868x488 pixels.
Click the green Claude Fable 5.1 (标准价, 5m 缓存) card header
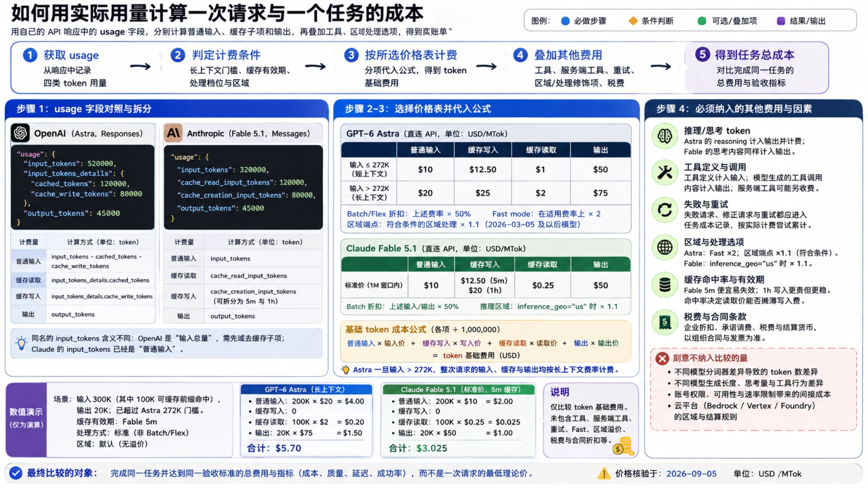point(458,389)
